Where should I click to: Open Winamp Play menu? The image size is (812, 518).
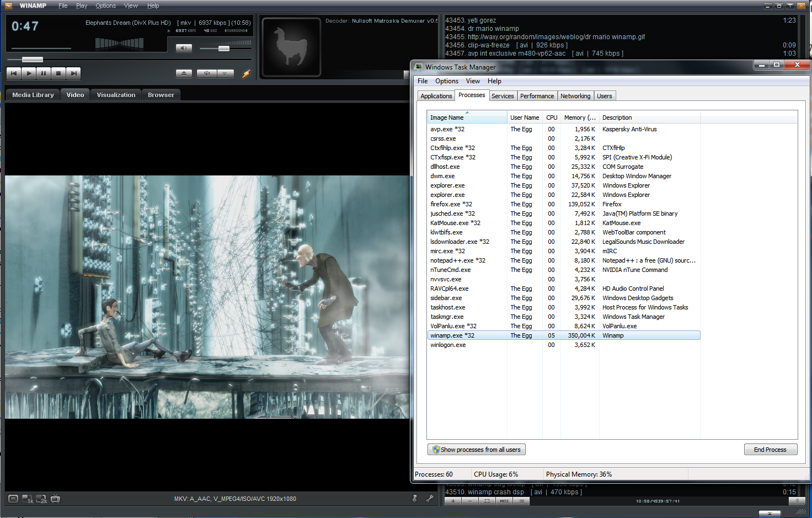pos(82,6)
